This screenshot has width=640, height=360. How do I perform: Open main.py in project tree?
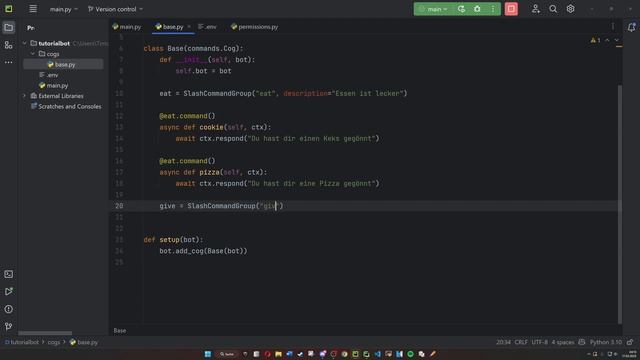[x=53, y=85]
